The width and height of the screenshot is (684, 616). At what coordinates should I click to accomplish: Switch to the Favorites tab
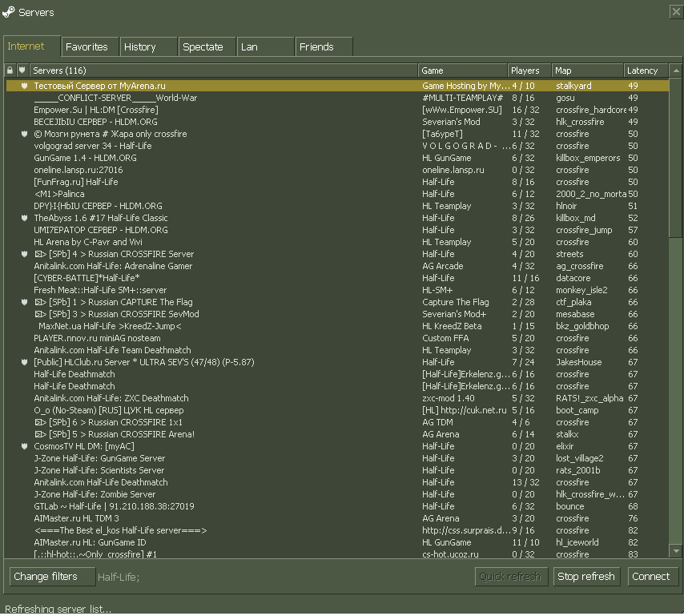click(x=90, y=47)
